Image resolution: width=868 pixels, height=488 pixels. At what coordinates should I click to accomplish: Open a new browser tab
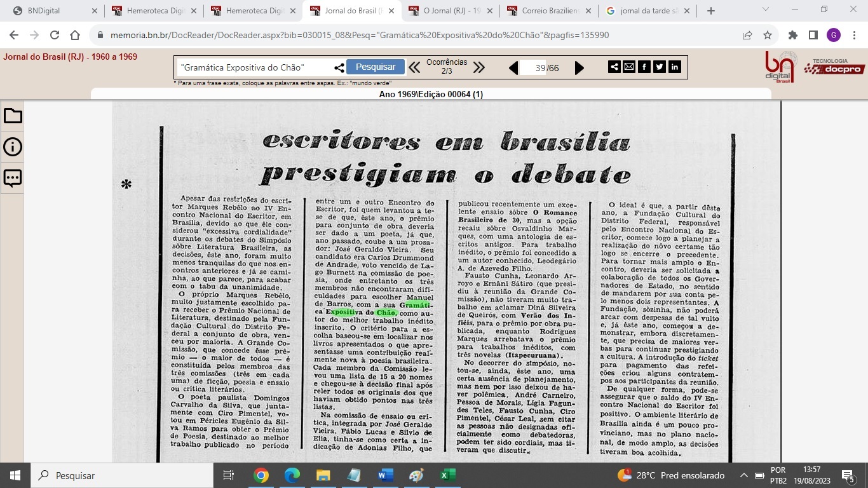pyautogui.click(x=710, y=11)
